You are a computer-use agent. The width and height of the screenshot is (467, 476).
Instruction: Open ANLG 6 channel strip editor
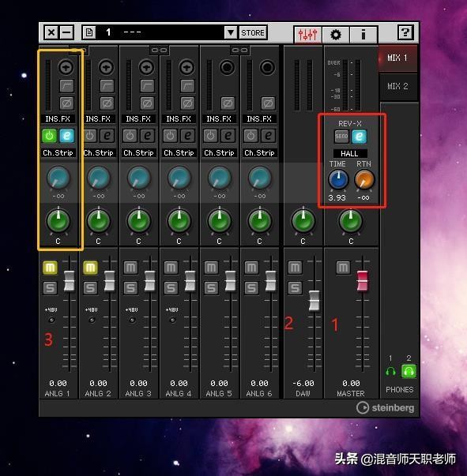tap(268, 136)
